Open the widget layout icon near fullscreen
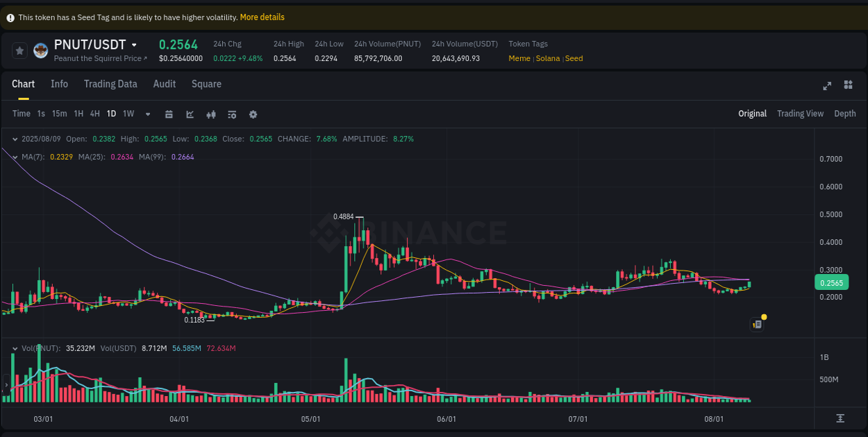868x437 pixels. point(848,85)
